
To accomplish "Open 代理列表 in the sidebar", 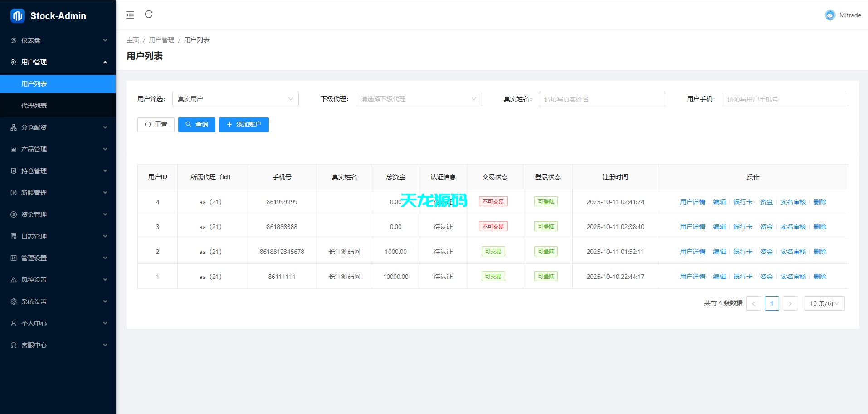I will [x=34, y=106].
